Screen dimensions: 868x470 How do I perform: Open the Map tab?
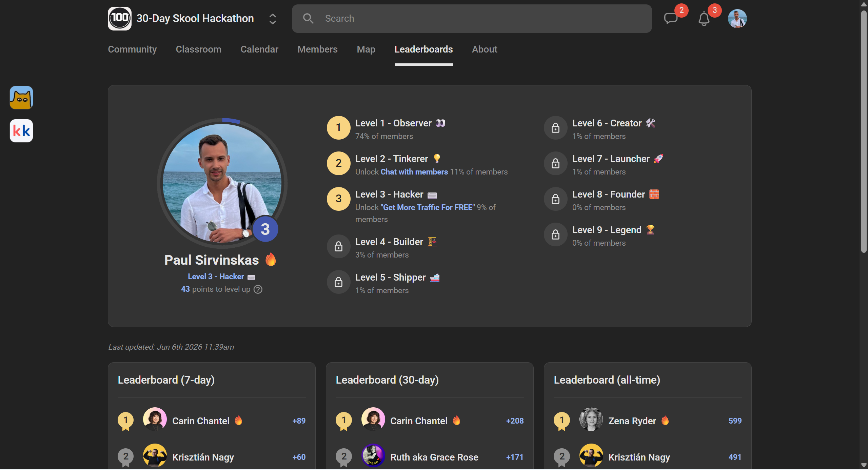[366, 49]
